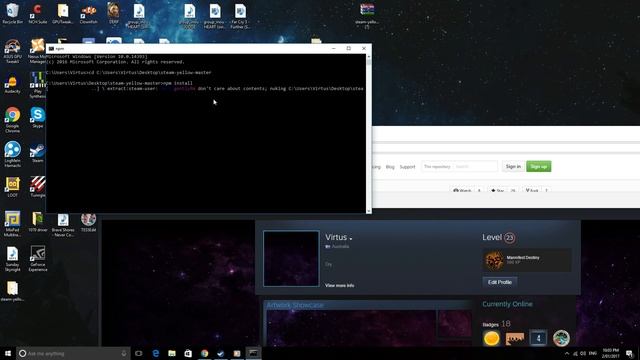Open the Support link on GitHub header
Image resolution: width=640 pixels, height=360 pixels.
pyautogui.click(x=407, y=167)
